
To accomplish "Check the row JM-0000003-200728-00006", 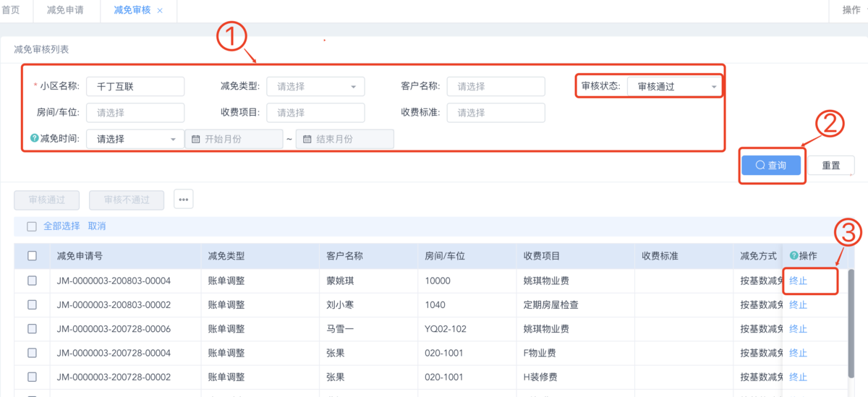I will [x=32, y=329].
